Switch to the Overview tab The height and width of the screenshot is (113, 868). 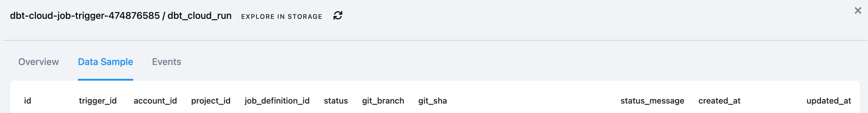38,62
